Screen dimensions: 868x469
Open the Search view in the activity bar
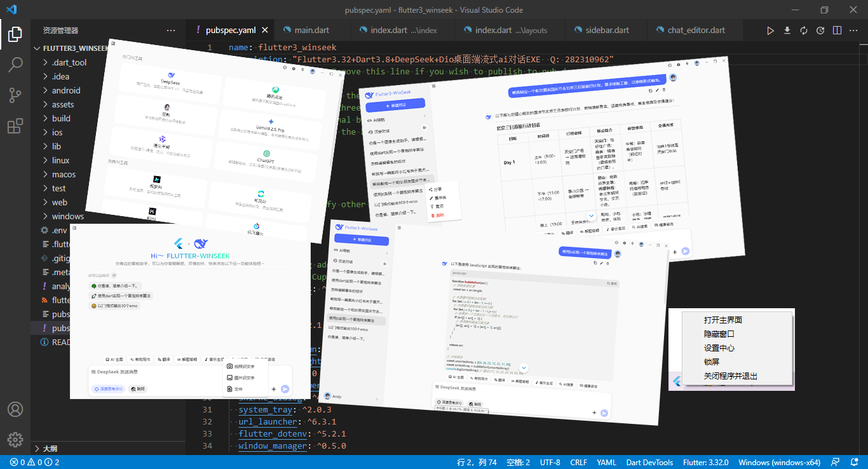(x=15, y=62)
